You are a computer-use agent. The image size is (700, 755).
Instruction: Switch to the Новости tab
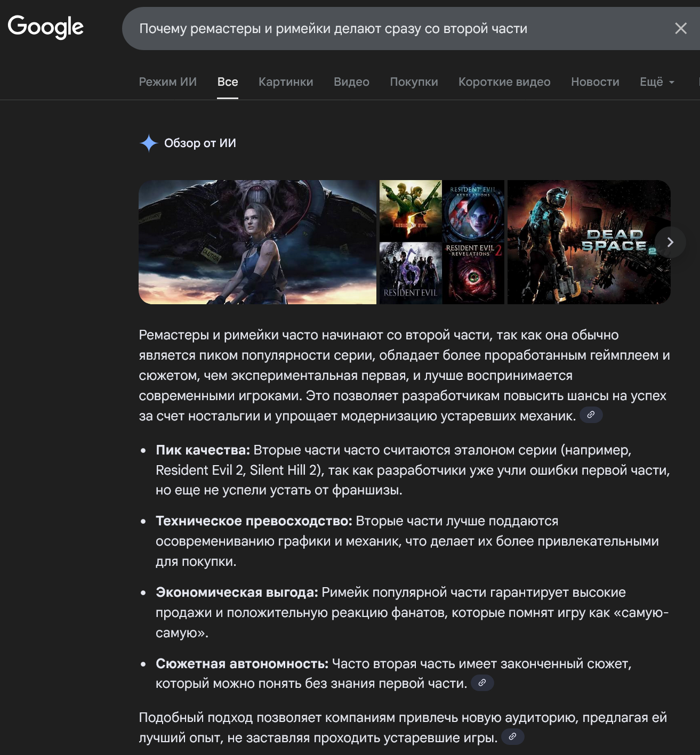(595, 82)
